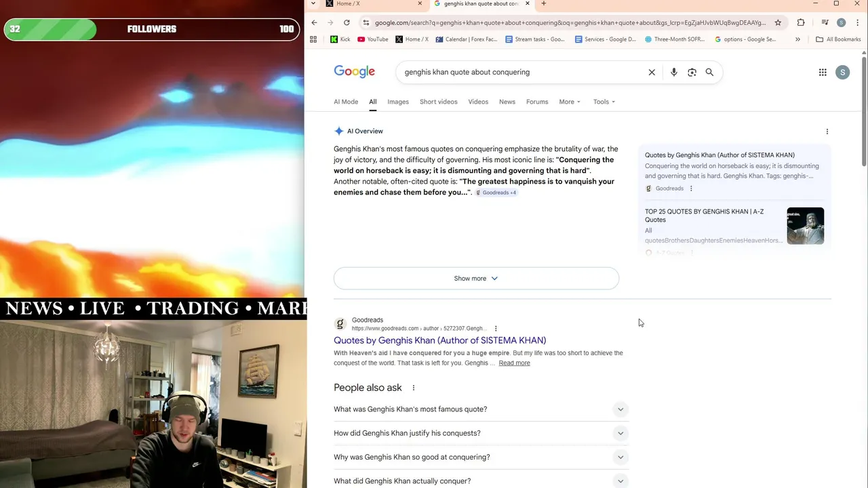Reload the Google results page
This screenshot has width=868, height=488.
coord(347,22)
